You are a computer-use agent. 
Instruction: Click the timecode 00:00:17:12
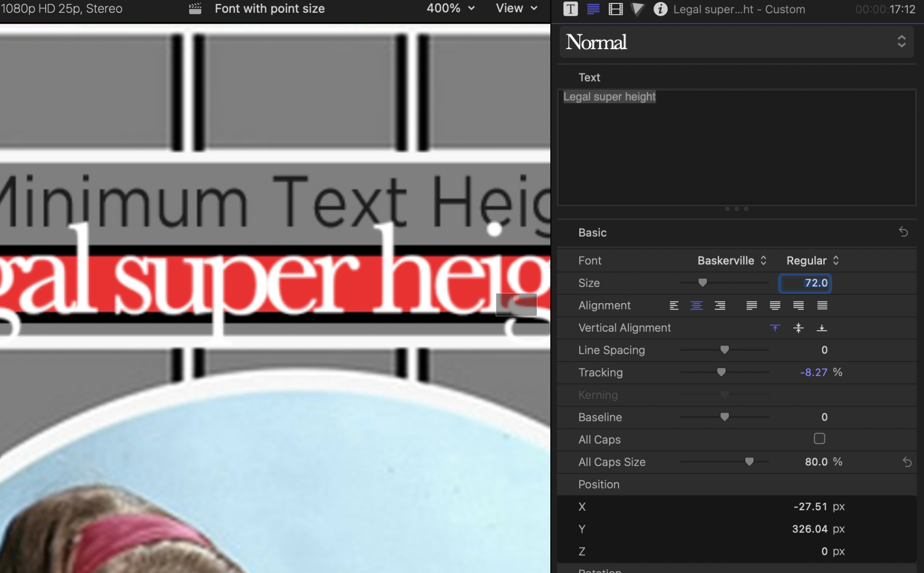[x=885, y=9]
